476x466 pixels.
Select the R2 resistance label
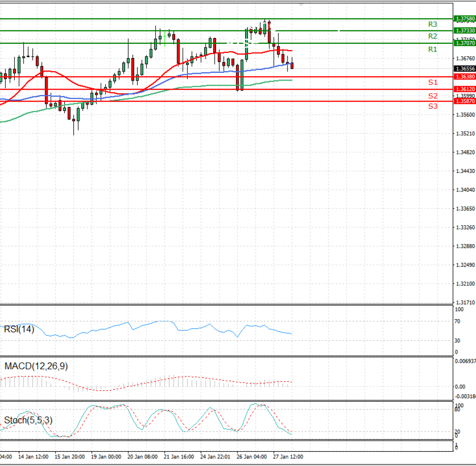coord(433,37)
